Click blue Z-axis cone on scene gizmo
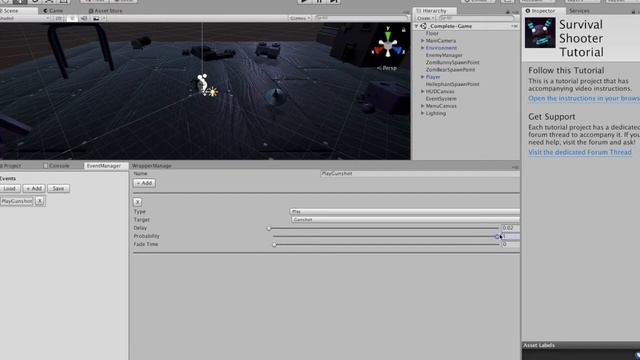The height and width of the screenshot is (360, 640). pos(398,50)
